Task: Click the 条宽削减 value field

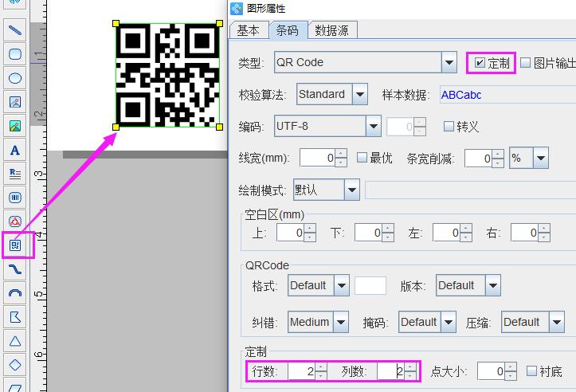Action: (x=478, y=159)
